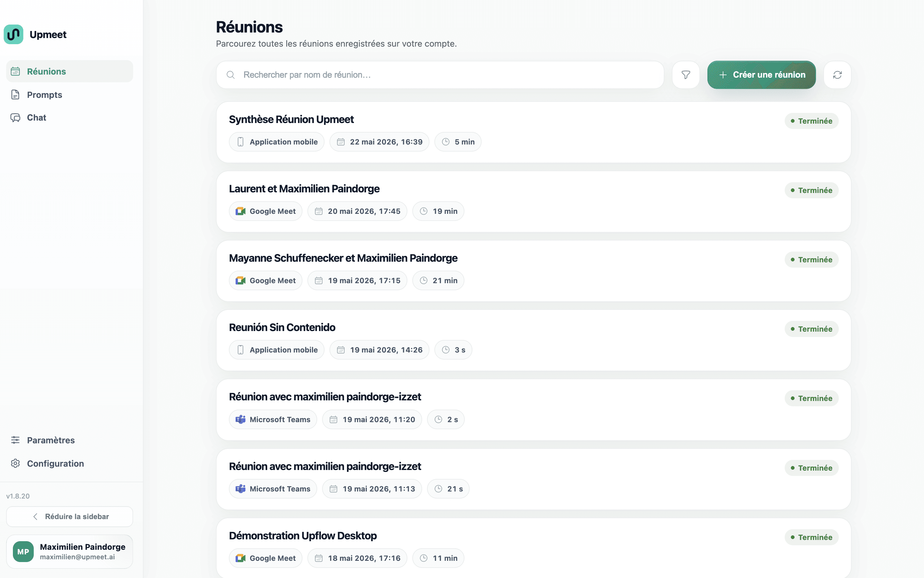The width and height of the screenshot is (924, 578).
Task: Click Terminée status on Reunión Sin Contenido
Action: tap(811, 329)
